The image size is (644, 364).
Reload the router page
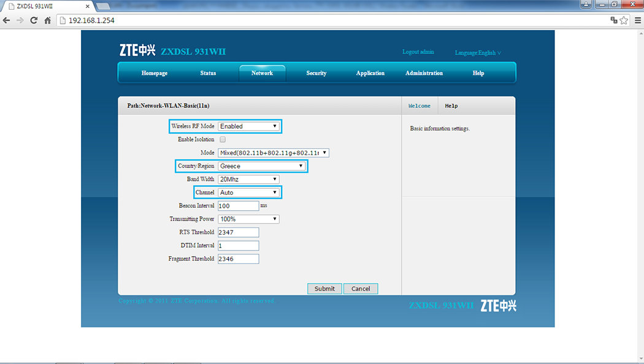click(x=34, y=20)
